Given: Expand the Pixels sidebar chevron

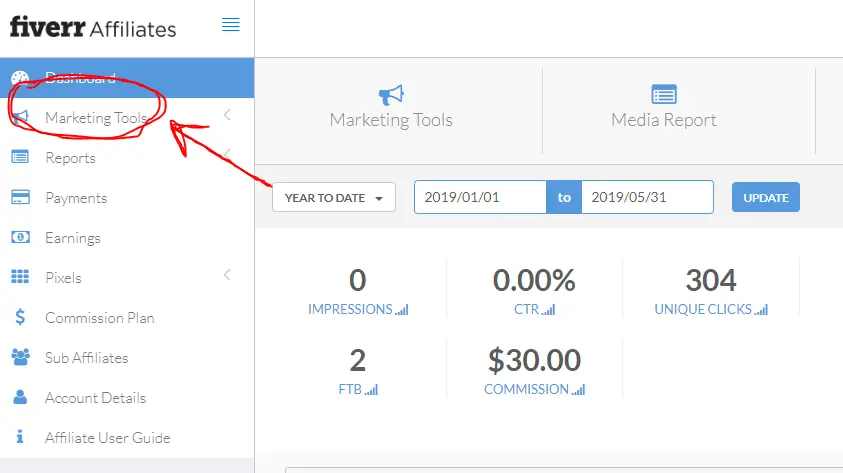Looking at the screenshot, I should coord(227,275).
